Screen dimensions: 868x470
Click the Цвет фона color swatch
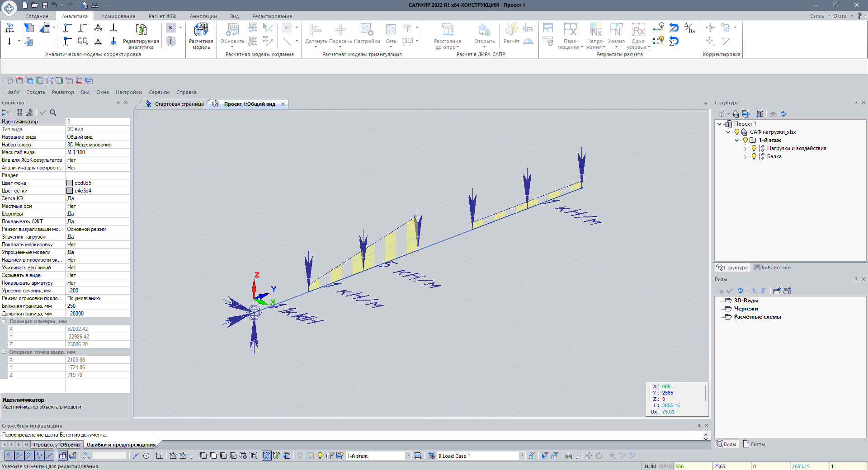(x=70, y=183)
